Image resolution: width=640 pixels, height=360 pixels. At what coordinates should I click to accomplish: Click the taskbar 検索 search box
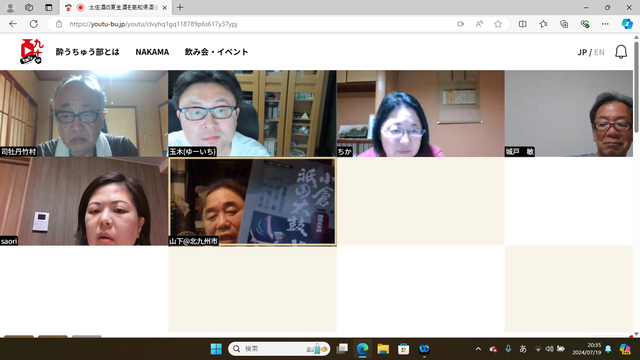coord(279,349)
